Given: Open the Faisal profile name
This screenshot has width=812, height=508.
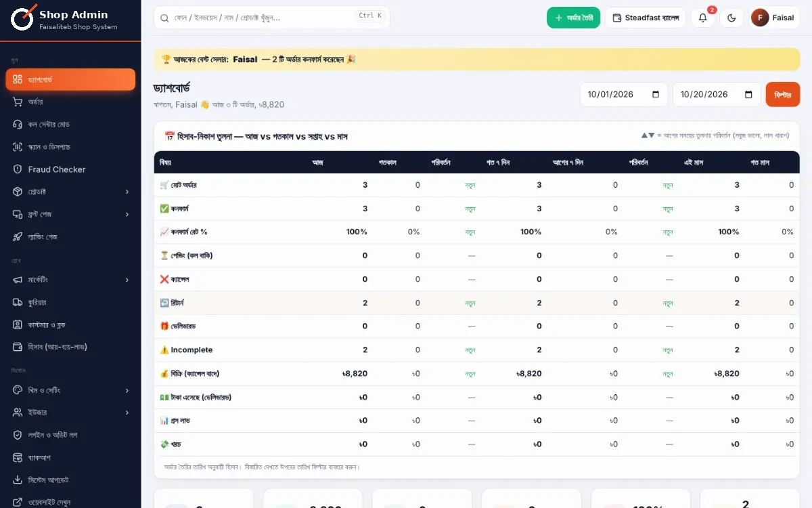Looking at the screenshot, I should click(x=783, y=18).
